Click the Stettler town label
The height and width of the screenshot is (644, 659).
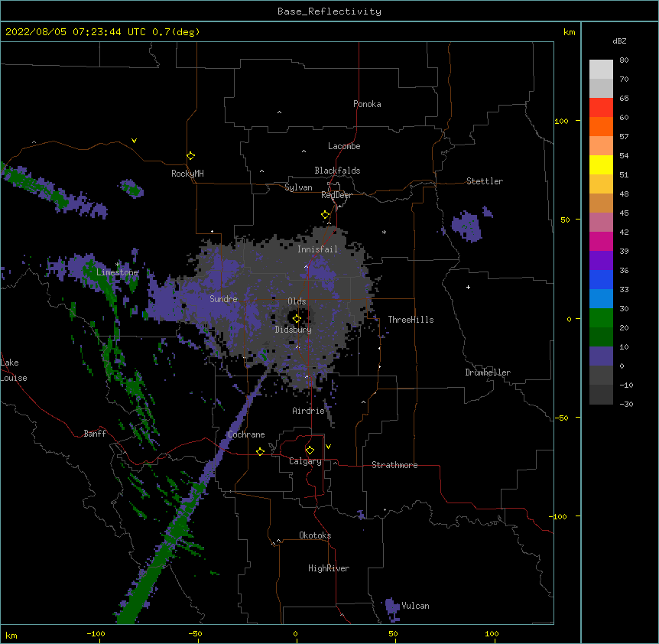[485, 181]
